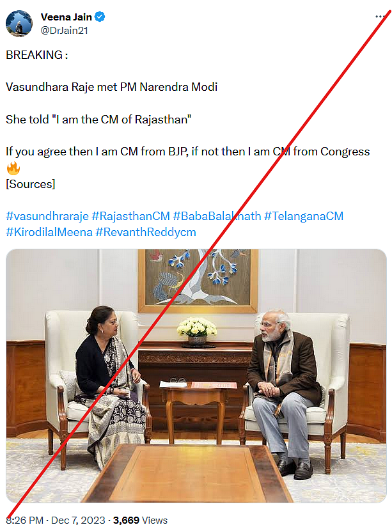Click the 8:26 PM timestamp
392x532 pixels.
[26, 520]
